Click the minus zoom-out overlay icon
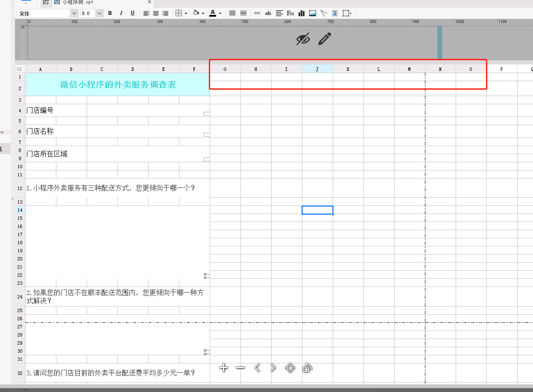This screenshot has height=392, width=533. pyautogui.click(x=240, y=368)
